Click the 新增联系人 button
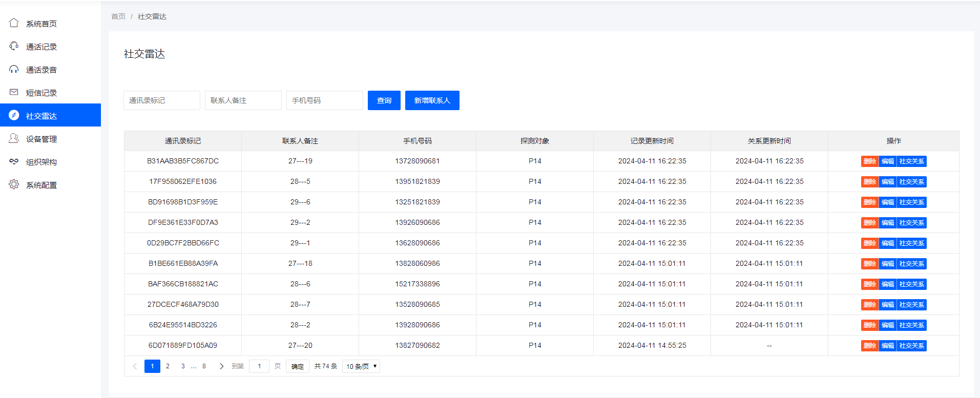 (432, 100)
